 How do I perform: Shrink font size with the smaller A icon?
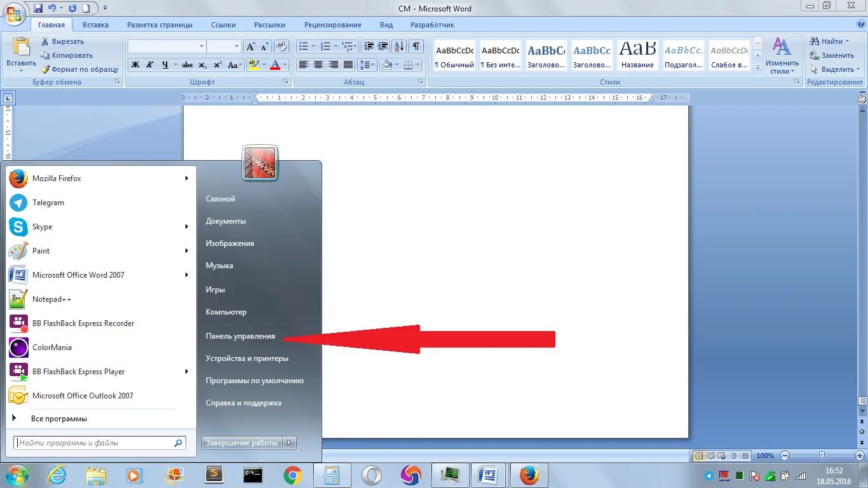[x=264, y=46]
